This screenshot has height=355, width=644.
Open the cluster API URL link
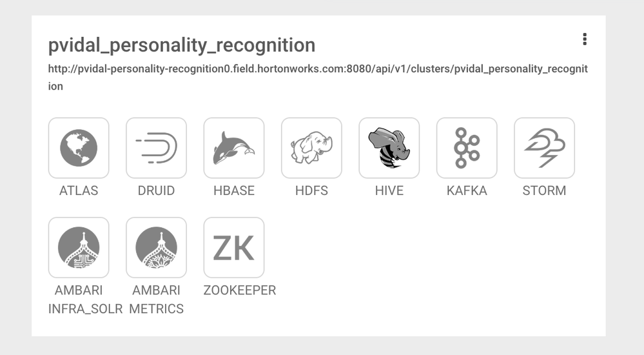318,68
